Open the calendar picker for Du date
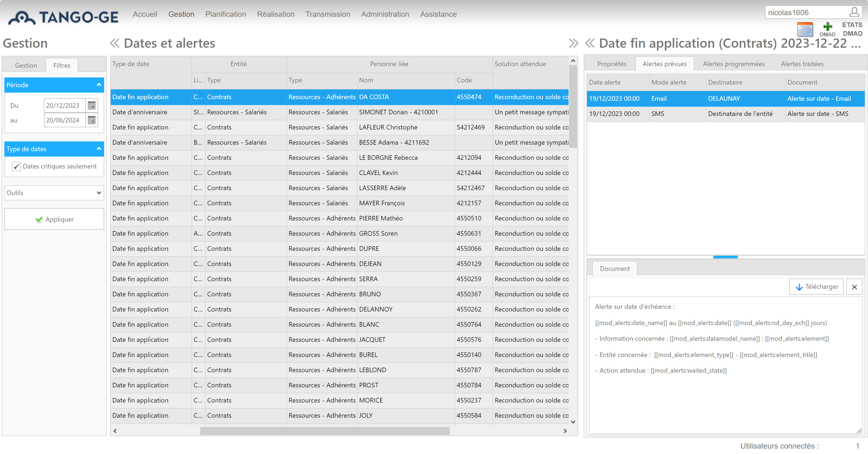Image resolution: width=868 pixels, height=454 pixels. [92, 105]
